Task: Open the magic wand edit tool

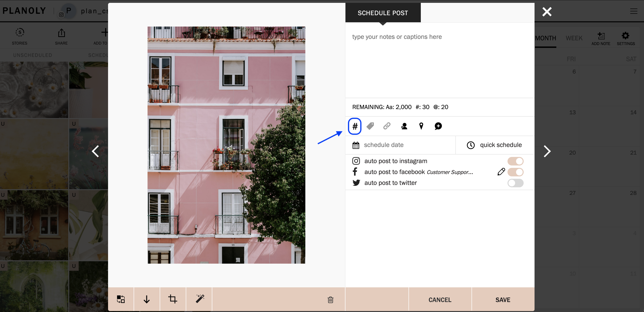Action: coord(200,299)
